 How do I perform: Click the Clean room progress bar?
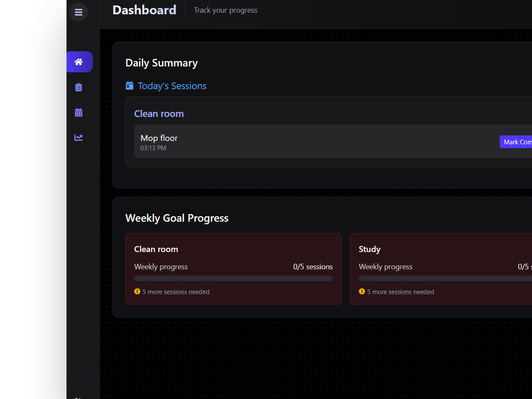pos(233,278)
